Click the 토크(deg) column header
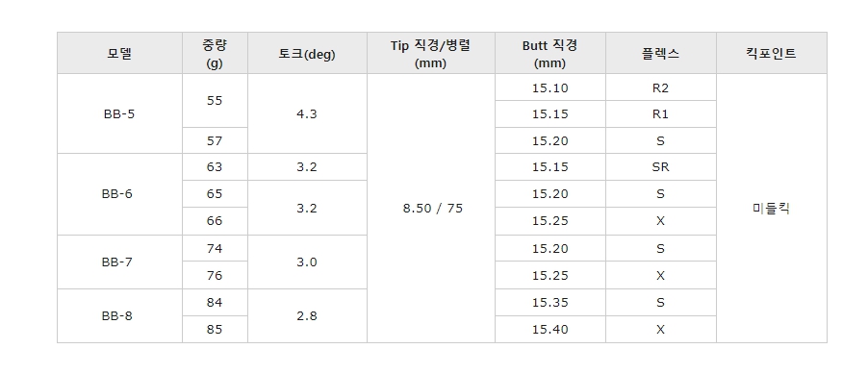Image resolution: width=868 pixels, height=374 pixels. [x=307, y=53]
